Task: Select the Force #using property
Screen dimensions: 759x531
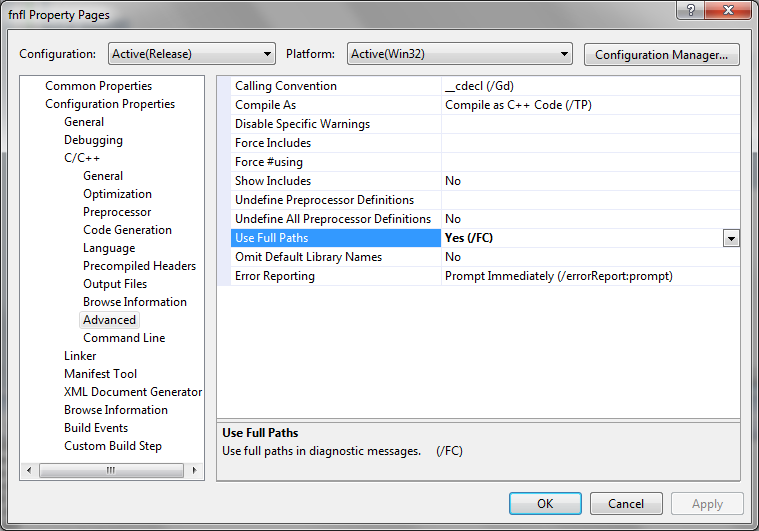Action: coord(336,162)
